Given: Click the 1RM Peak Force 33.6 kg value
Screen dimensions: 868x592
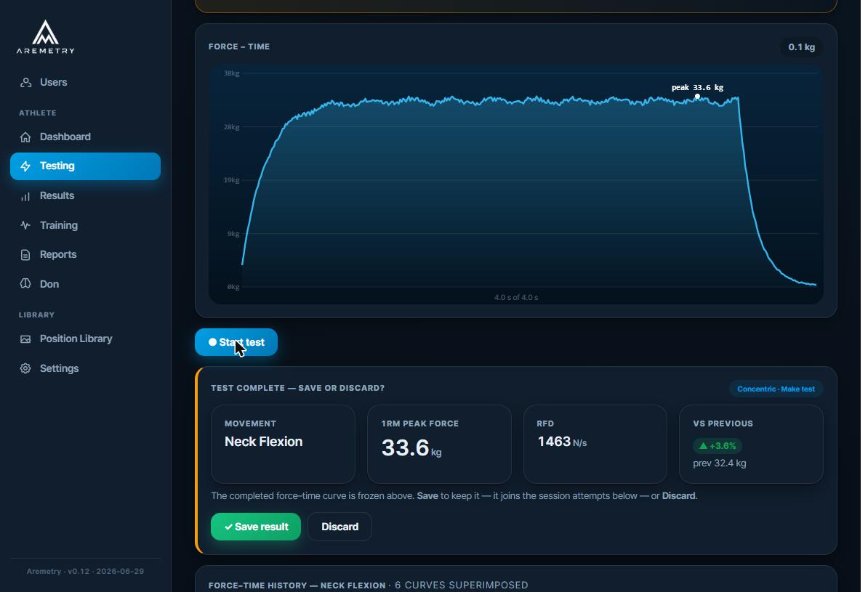Looking at the screenshot, I should coord(411,447).
